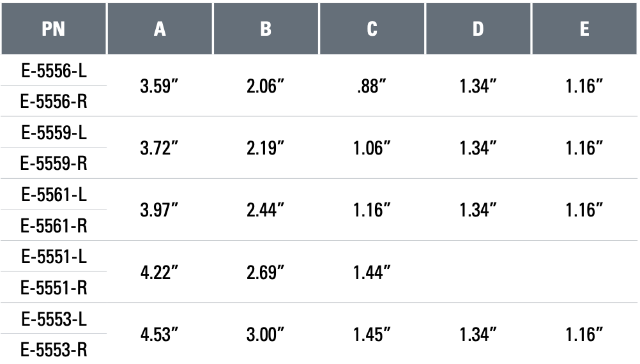Click part number E-5551-L

coord(54,257)
